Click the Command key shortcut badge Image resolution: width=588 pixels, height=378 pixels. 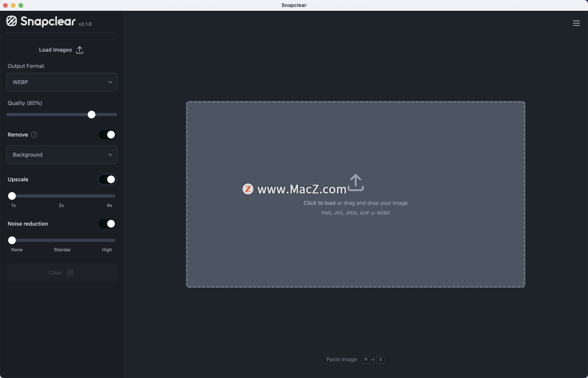pos(366,359)
